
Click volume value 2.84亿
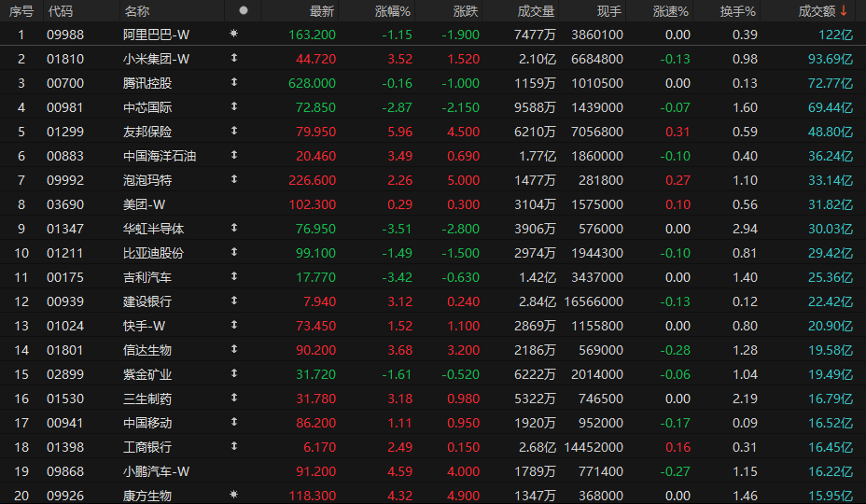pyautogui.click(x=537, y=301)
